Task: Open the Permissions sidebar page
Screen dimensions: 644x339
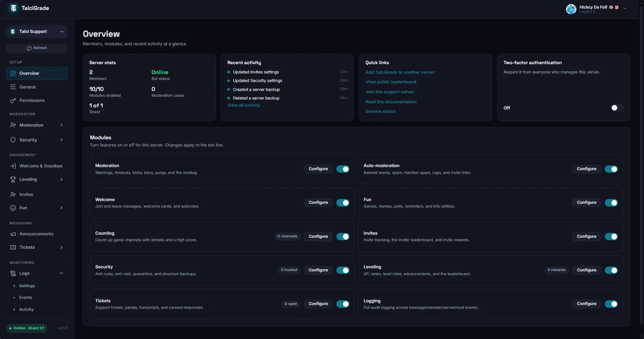Action: point(37,101)
